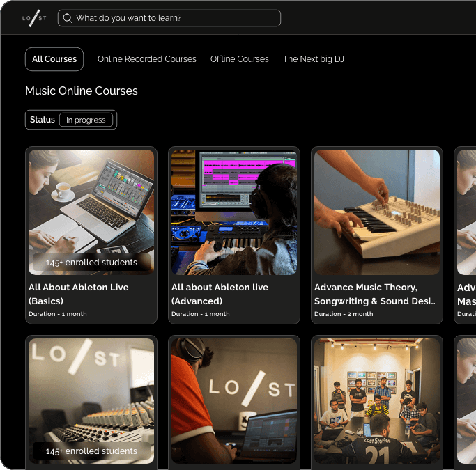Image resolution: width=476 pixels, height=470 pixels.
Task: Focus the 'What do you want to learn?' search field
Action: [169, 18]
